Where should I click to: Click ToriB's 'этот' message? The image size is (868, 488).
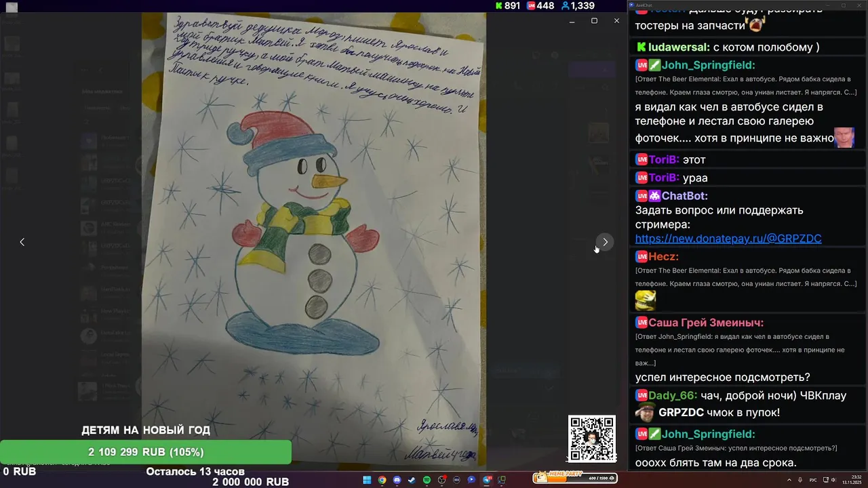[x=694, y=160]
